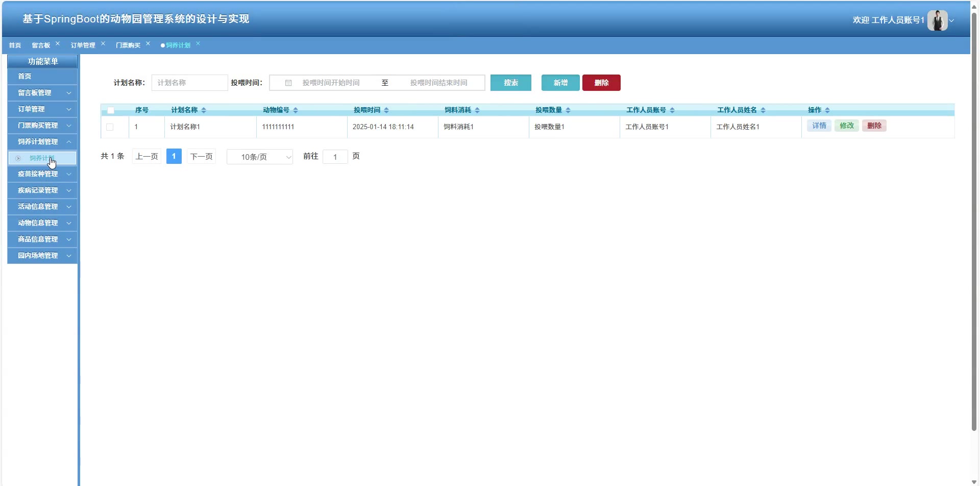The image size is (980, 486).
Task: Check the row 1 checkbox
Action: click(x=110, y=127)
